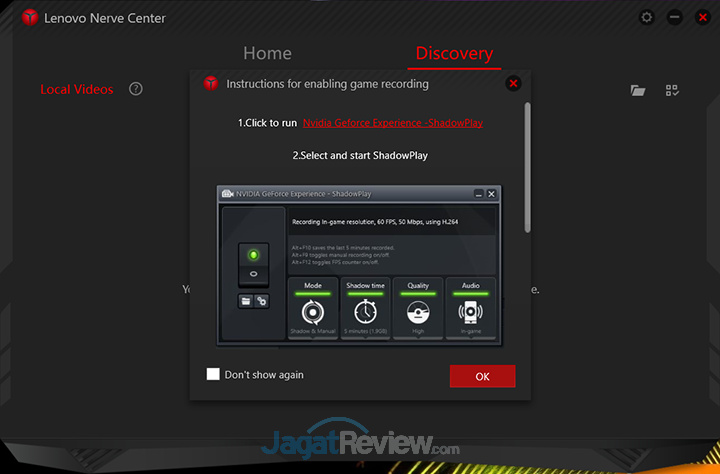
Task: Close the game recording instructions dialog
Action: pos(513,84)
